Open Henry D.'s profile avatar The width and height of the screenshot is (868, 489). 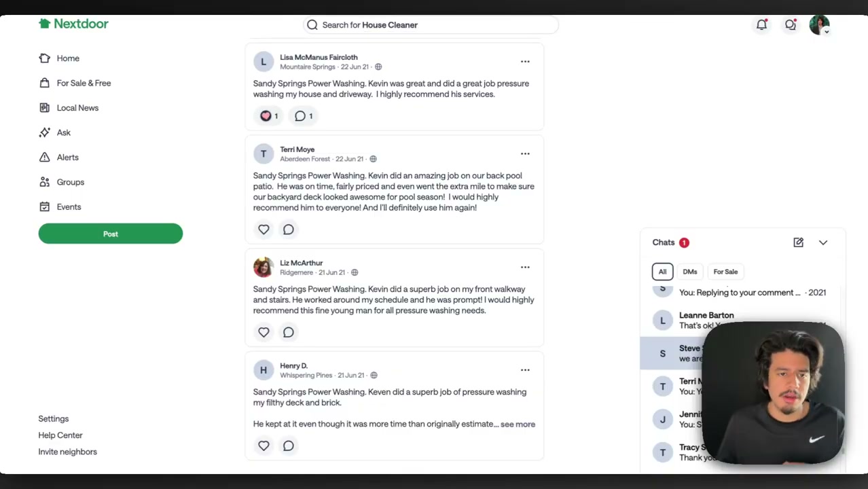click(x=264, y=370)
